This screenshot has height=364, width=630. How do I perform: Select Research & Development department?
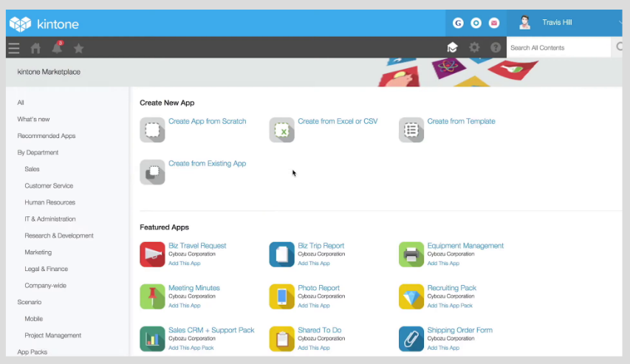pos(59,236)
